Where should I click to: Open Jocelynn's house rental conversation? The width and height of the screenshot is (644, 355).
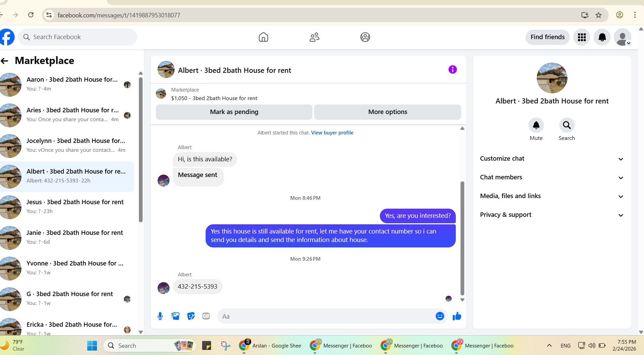[67, 146]
